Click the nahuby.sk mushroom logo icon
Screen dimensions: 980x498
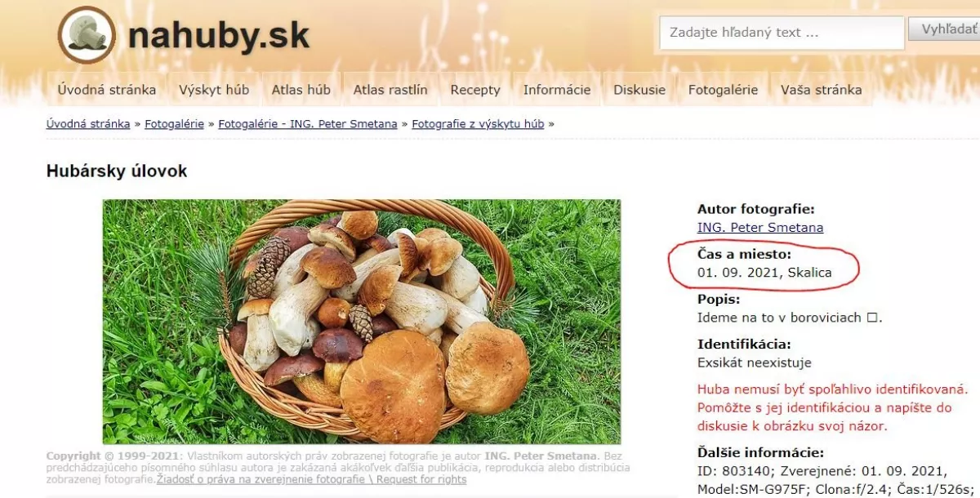[87, 34]
